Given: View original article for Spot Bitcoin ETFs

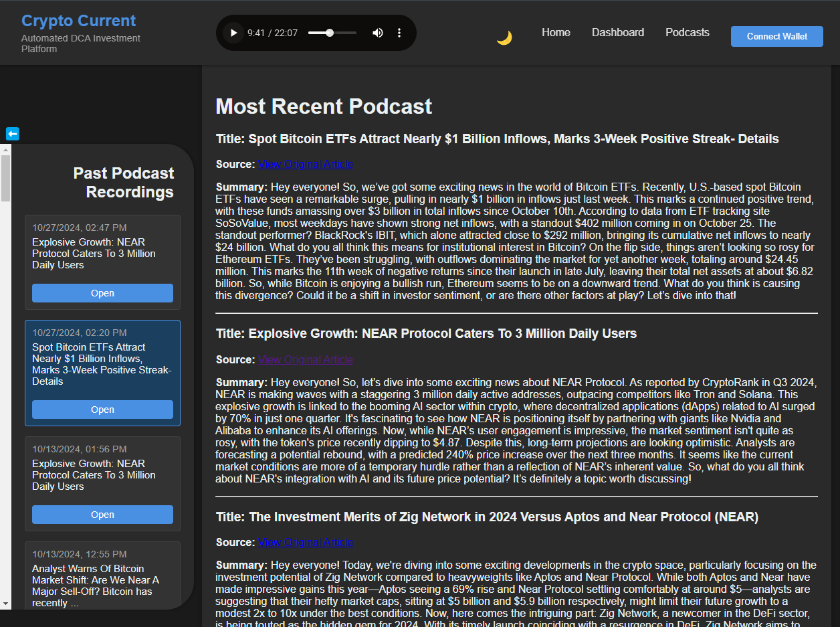Looking at the screenshot, I should pyautogui.click(x=306, y=164).
